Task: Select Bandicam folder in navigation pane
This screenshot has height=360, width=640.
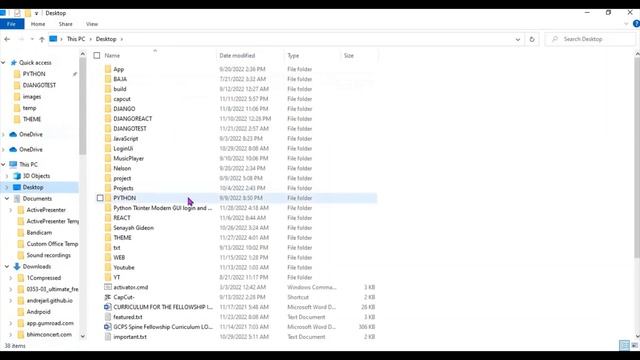Action: coord(39,233)
